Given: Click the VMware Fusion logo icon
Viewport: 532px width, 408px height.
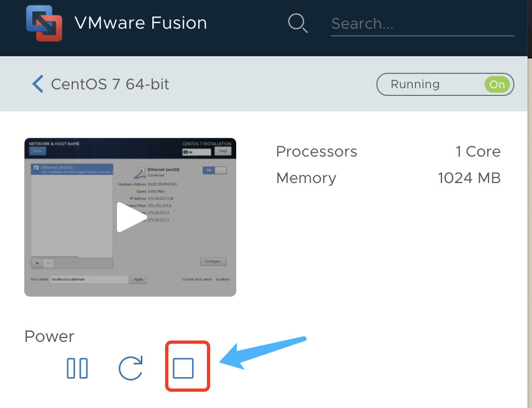Looking at the screenshot, I should point(44,23).
